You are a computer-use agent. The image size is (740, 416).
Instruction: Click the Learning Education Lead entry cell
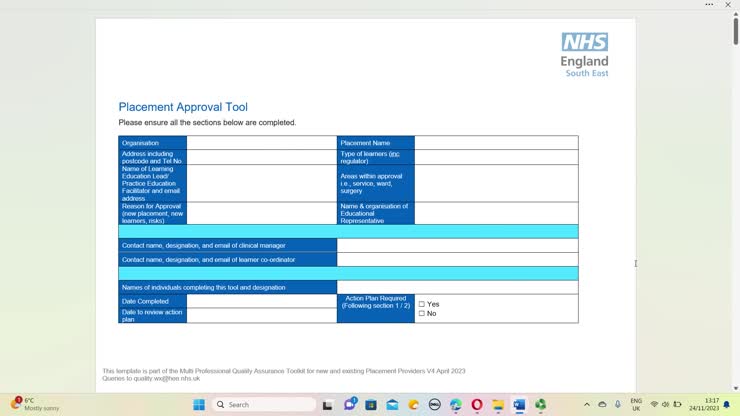tap(261, 183)
